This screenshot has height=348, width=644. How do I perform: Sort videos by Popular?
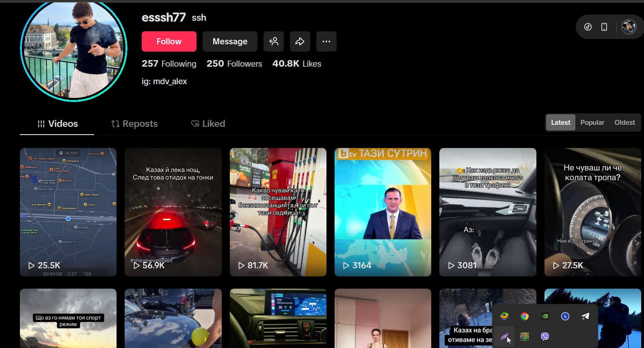point(592,122)
